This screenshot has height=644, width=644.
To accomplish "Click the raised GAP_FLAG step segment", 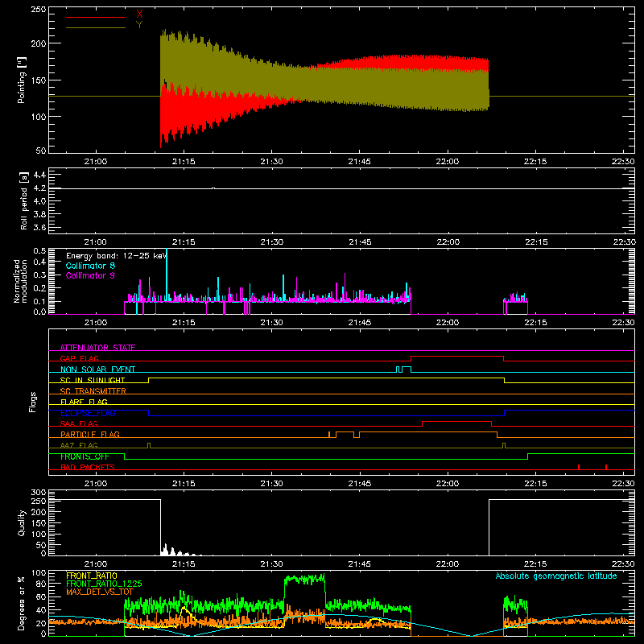I will tap(457, 357).
